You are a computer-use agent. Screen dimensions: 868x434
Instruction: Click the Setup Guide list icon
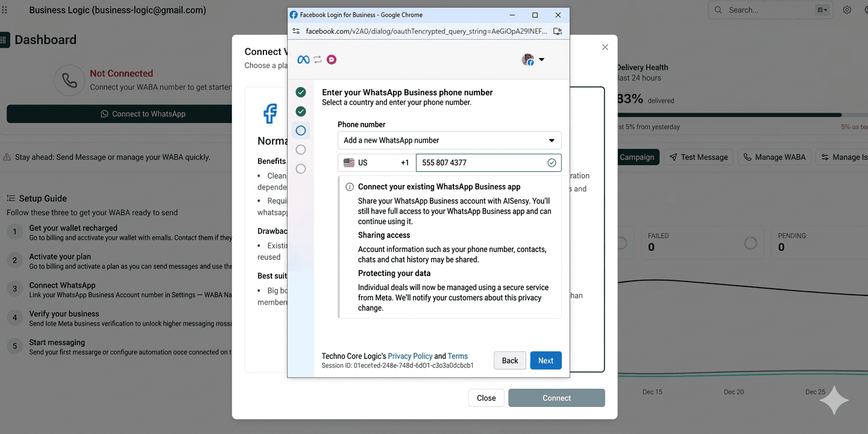pyautogui.click(x=11, y=198)
